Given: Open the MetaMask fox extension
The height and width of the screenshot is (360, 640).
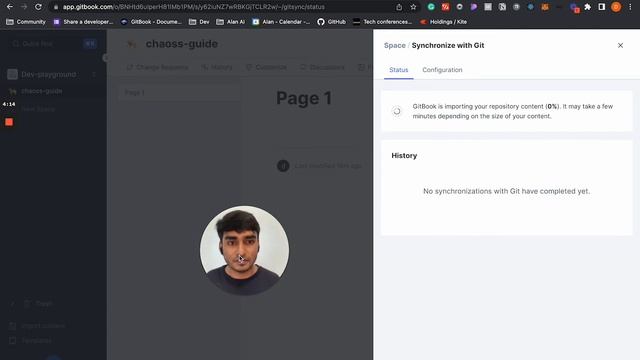Looking at the screenshot, I should point(545,7).
